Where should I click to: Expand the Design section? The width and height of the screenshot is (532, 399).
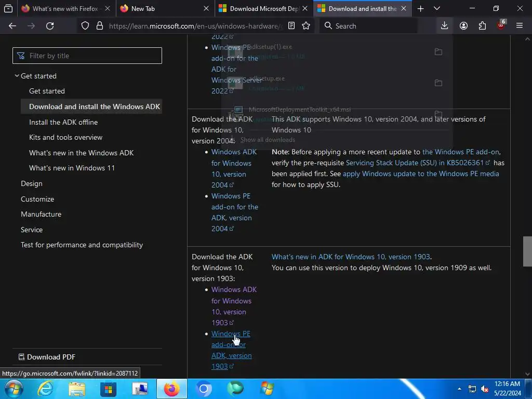[32, 183]
